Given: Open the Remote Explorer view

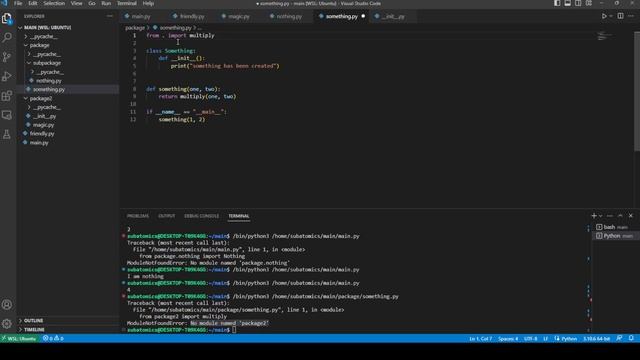Looking at the screenshot, I should pyautogui.click(x=7, y=115).
